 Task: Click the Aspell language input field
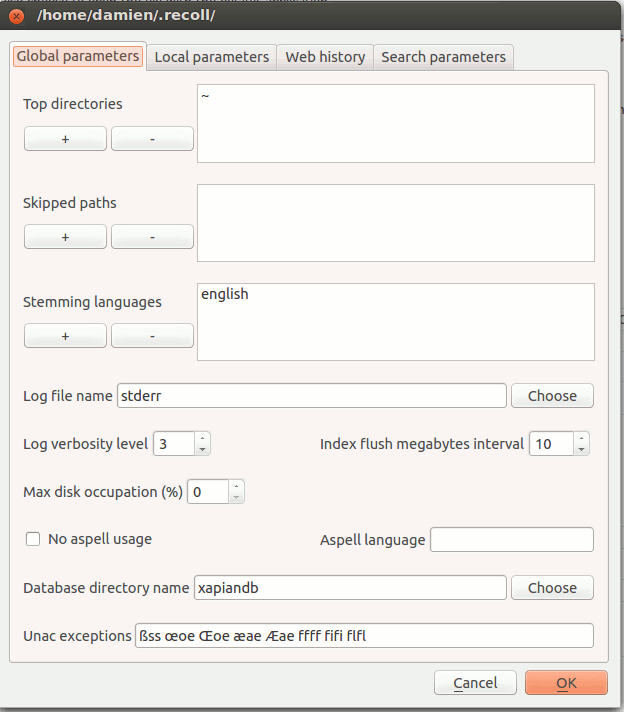coord(512,539)
